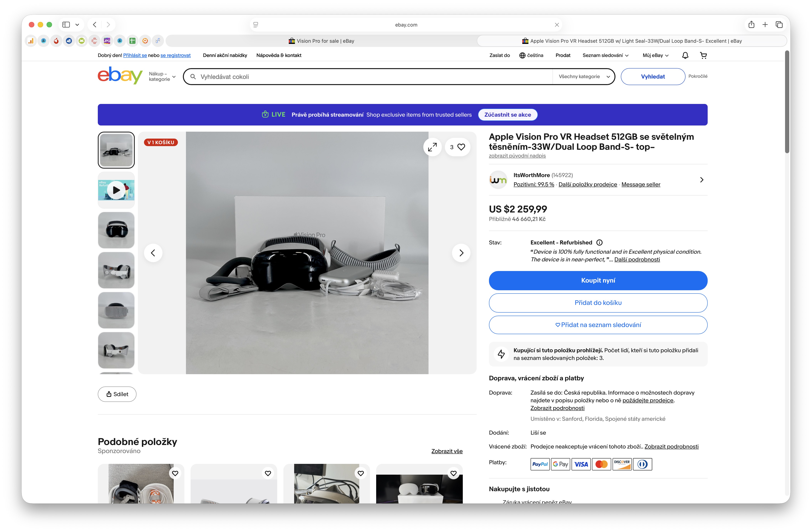Play the eBay Refurbished video thumbnail

coord(116,190)
